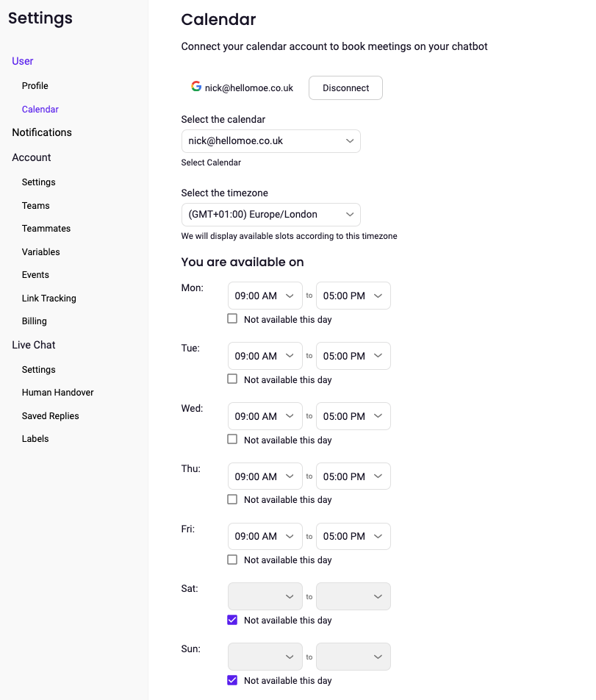The width and height of the screenshot is (596, 700).
Task: Open Billing settings page
Action: [35, 321]
